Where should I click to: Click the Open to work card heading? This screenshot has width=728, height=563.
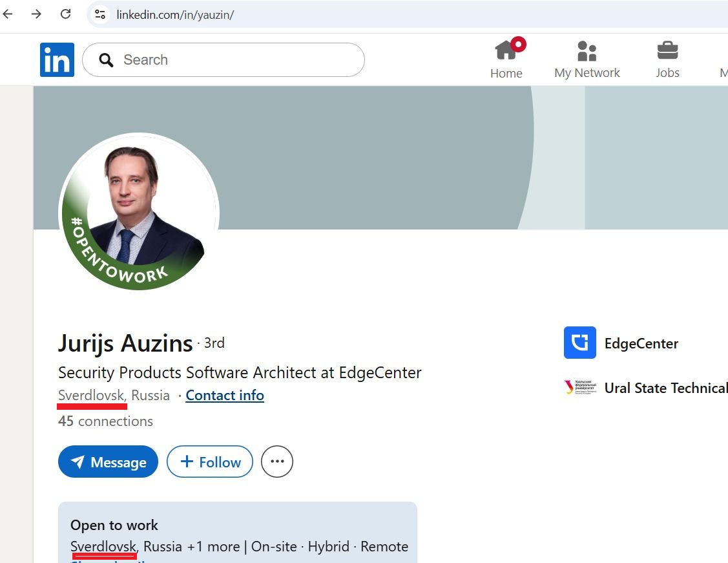[114, 526]
